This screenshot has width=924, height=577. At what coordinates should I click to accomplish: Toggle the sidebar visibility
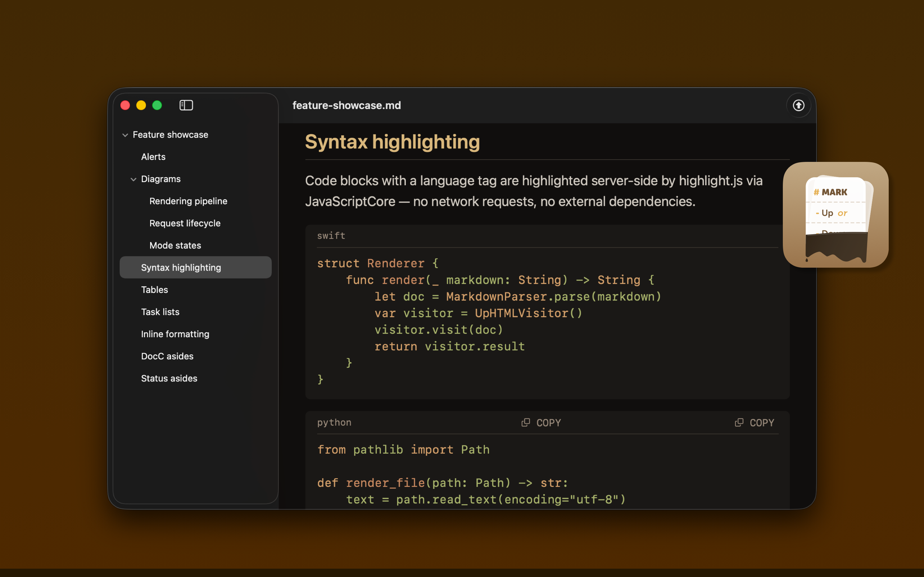coord(186,105)
